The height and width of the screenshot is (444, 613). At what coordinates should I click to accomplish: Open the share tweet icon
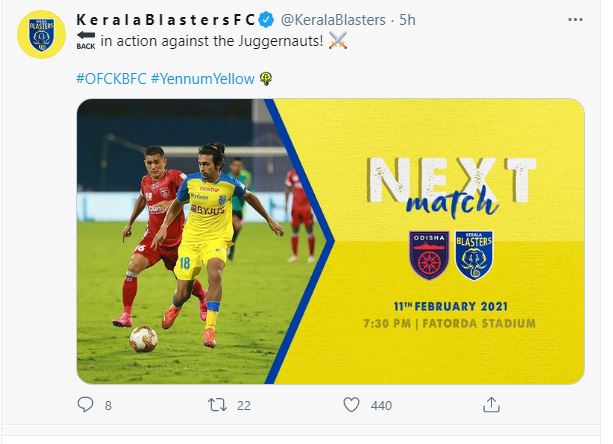point(491,405)
